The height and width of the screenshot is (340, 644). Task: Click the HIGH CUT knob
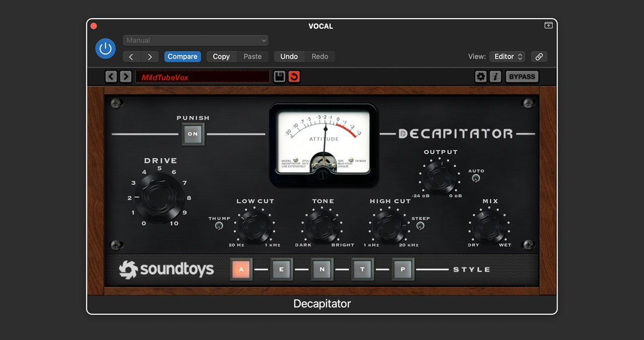pos(389,226)
